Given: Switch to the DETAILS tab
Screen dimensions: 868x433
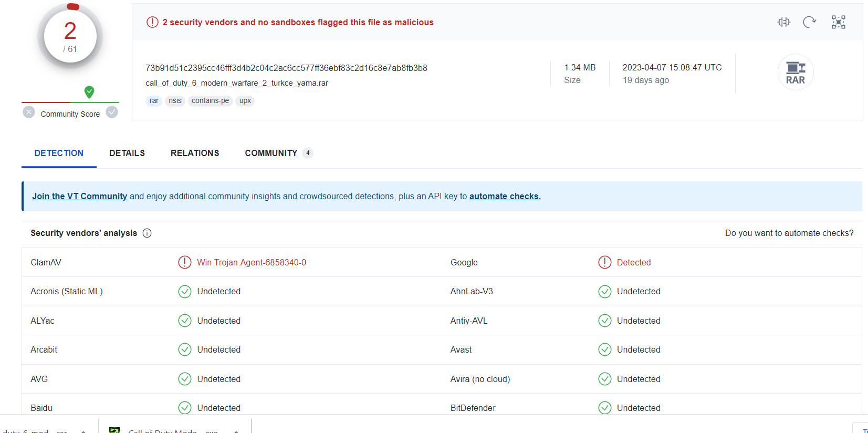Looking at the screenshot, I should 127,153.
